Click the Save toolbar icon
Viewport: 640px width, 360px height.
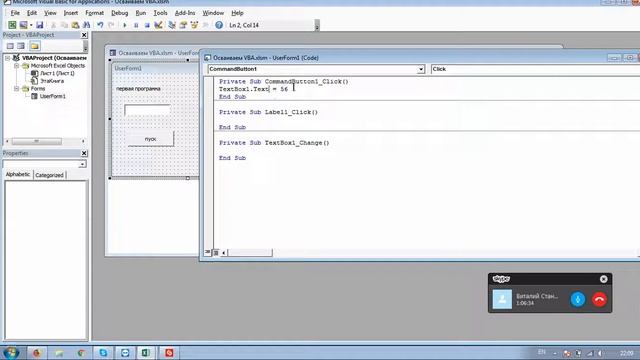pyautogui.click(x=40, y=25)
